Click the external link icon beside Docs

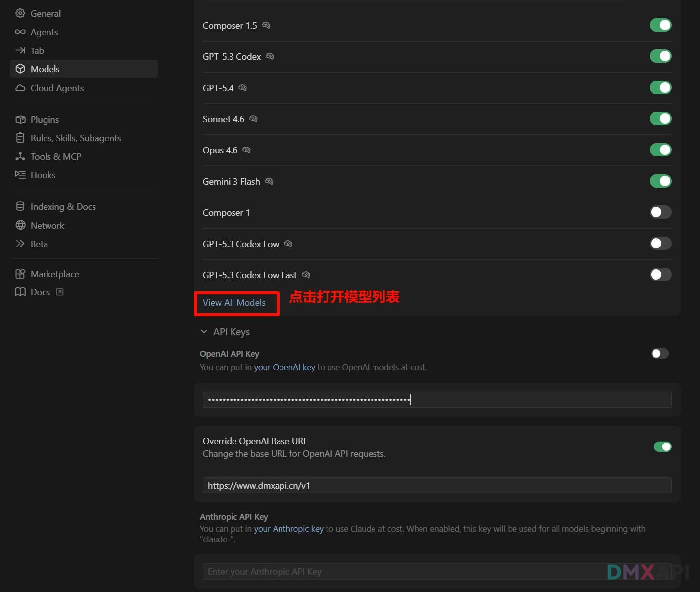60,292
